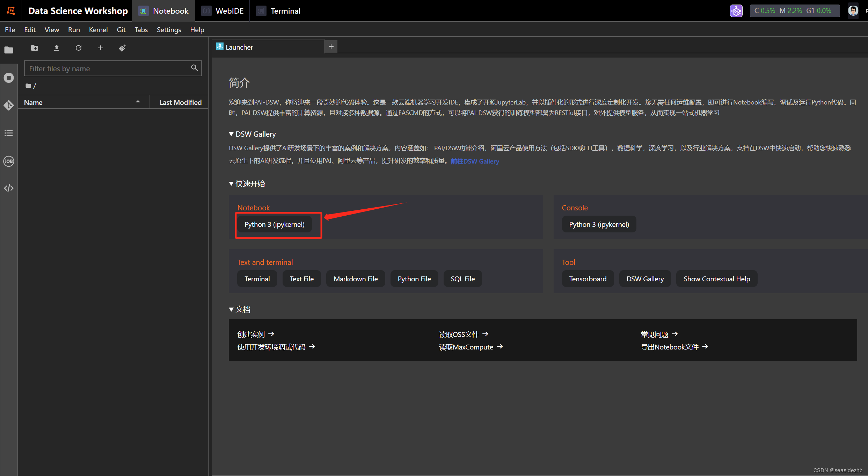
Task: Open the Git menu
Action: click(121, 30)
